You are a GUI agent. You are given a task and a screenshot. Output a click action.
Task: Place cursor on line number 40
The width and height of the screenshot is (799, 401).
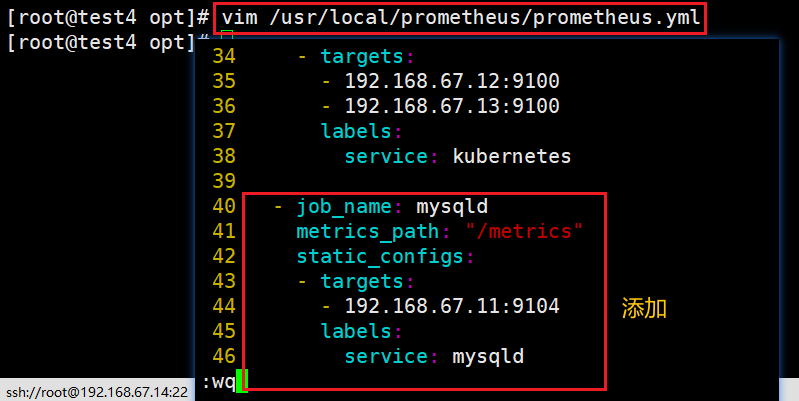pos(224,206)
